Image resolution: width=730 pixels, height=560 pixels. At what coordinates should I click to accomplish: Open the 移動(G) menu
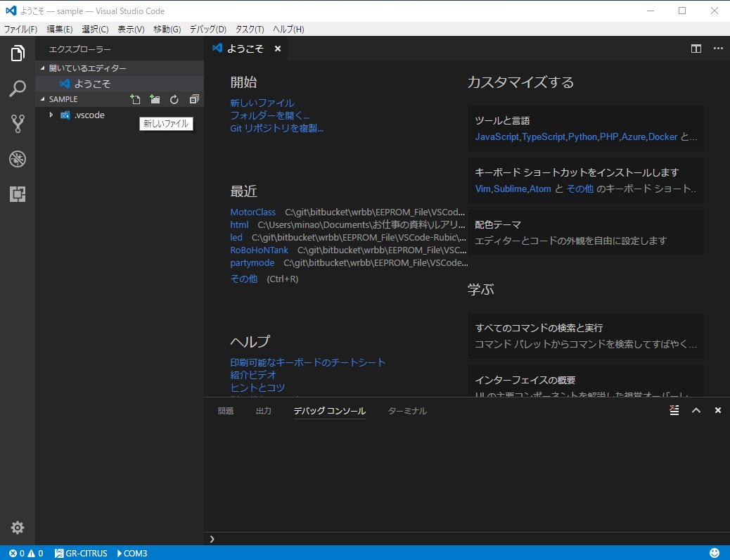point(167,30)
